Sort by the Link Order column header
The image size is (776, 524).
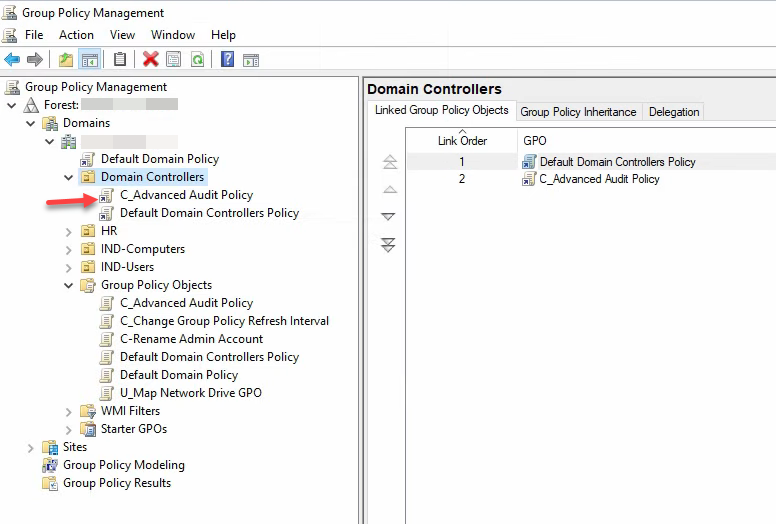(x=462, y=140)
